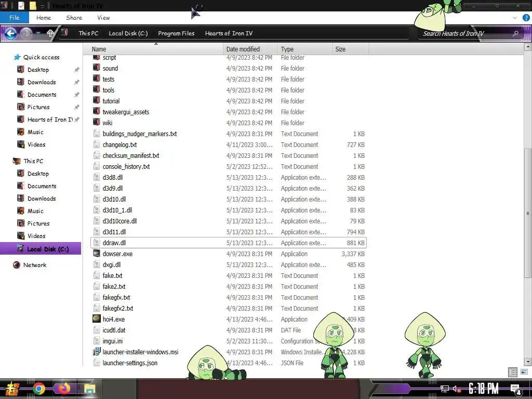Open the File menu
This screenshot has width=532, height=399.
pos(14,18)
